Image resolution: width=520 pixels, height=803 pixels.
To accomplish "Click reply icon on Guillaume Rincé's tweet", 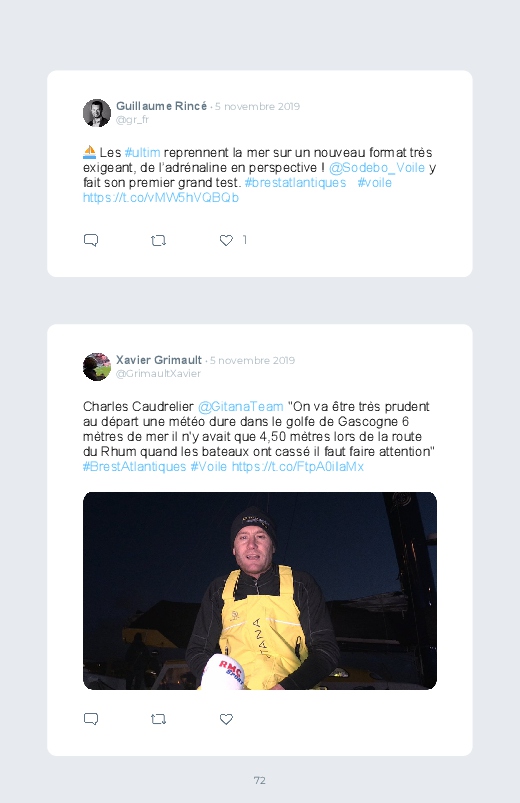I will point(91,240).
